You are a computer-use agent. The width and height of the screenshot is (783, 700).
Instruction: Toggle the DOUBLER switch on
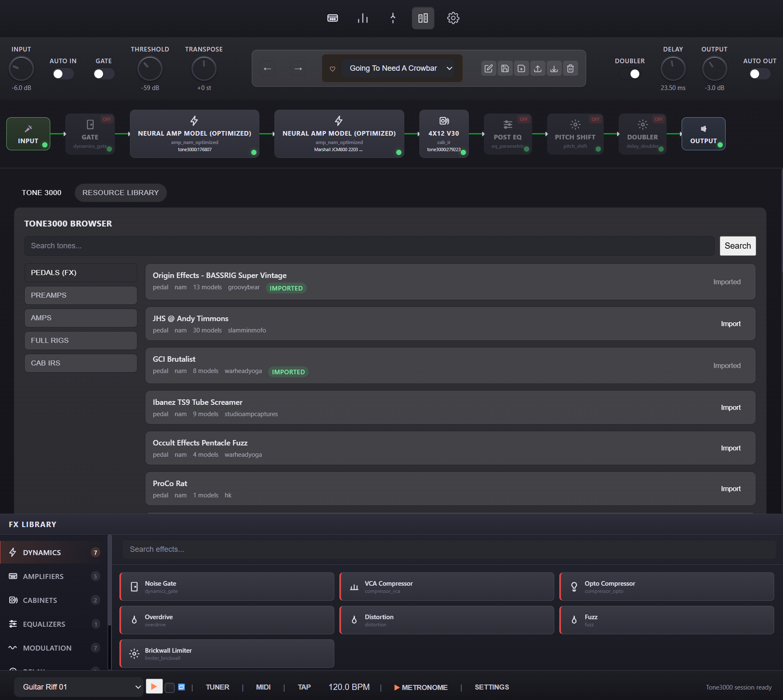tap(634, 74)
